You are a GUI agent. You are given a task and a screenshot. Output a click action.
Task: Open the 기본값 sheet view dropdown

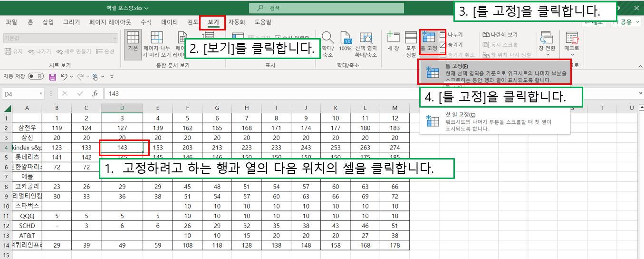point(114,38)
